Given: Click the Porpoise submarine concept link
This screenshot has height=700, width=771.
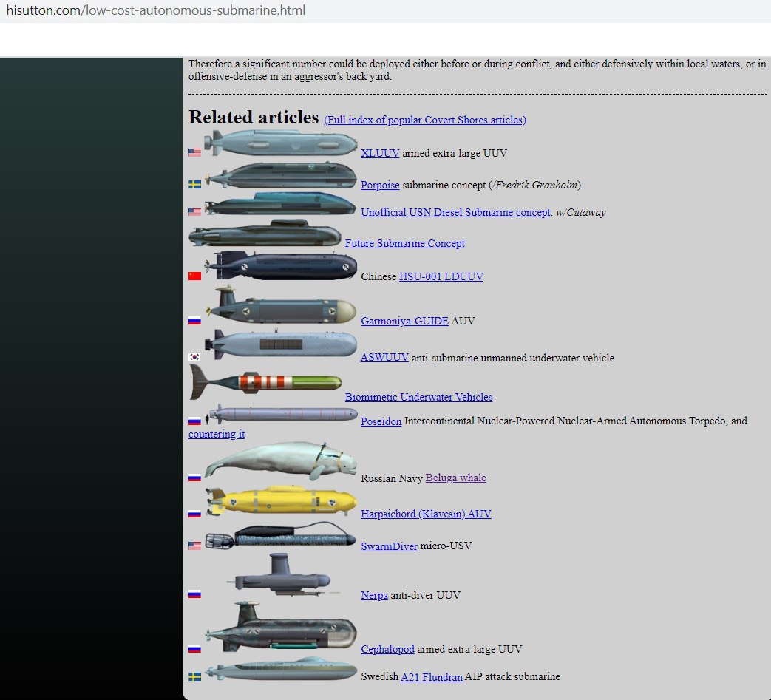Looking at the screenshot, I should click(380, 186).
